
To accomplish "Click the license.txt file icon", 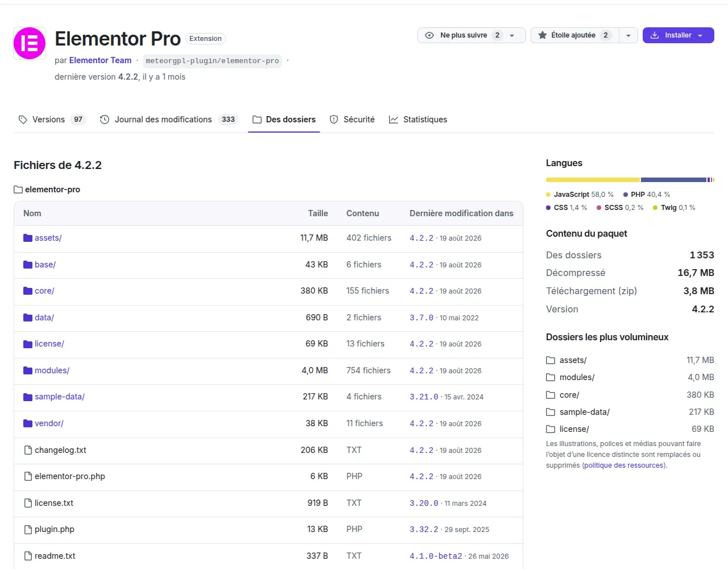I will click(28, 503).
